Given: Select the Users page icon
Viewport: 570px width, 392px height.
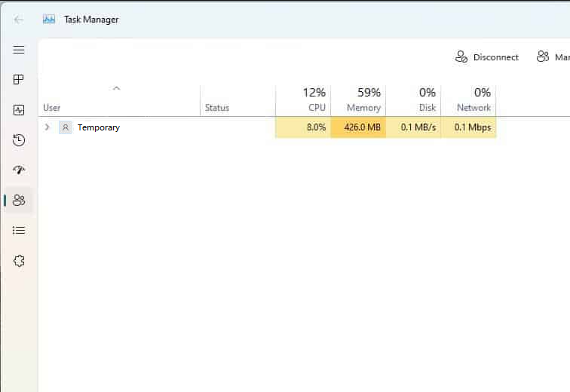Looking at the screenshot, I should click(19, 201).
